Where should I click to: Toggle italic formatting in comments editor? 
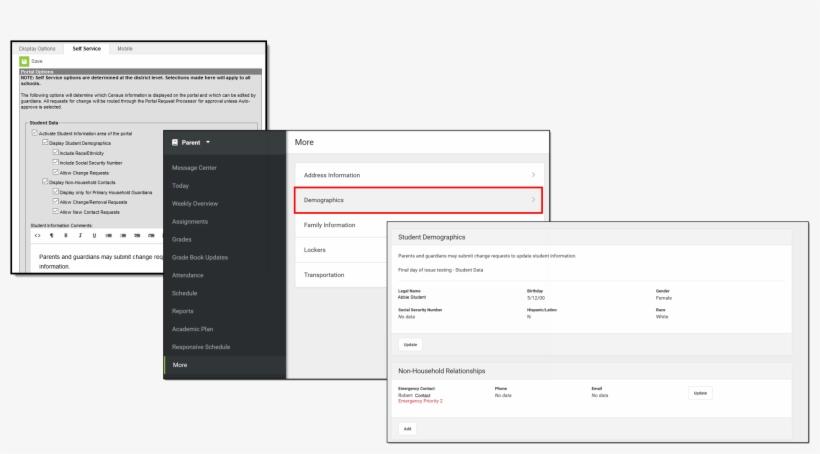click(x=80, y=235)
